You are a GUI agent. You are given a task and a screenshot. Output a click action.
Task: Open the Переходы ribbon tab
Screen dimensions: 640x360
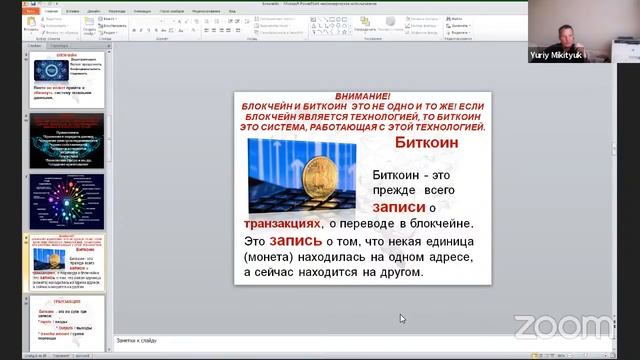(117, 11)
